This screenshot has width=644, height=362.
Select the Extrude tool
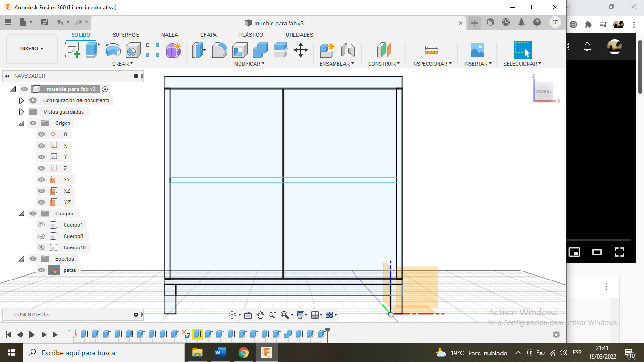click(x=92, y=49)
